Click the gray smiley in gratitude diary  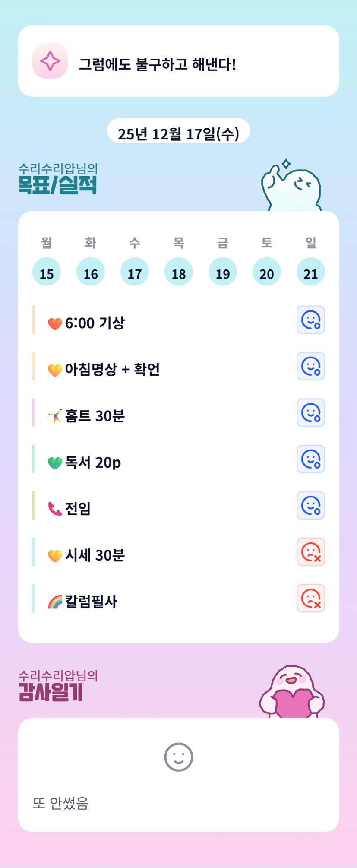[x=178, y=757]
